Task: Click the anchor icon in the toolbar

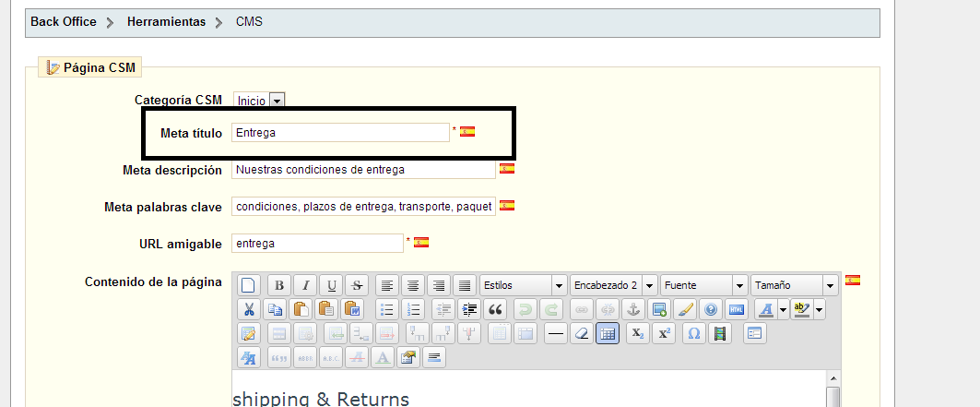Action: point(632,310)
